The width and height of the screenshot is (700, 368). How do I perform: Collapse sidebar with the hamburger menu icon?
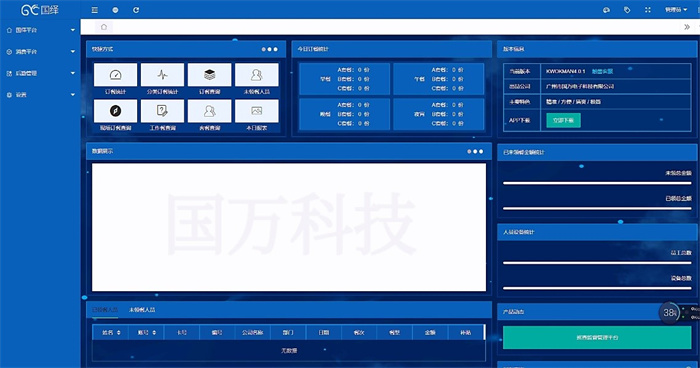coord(95,10)
